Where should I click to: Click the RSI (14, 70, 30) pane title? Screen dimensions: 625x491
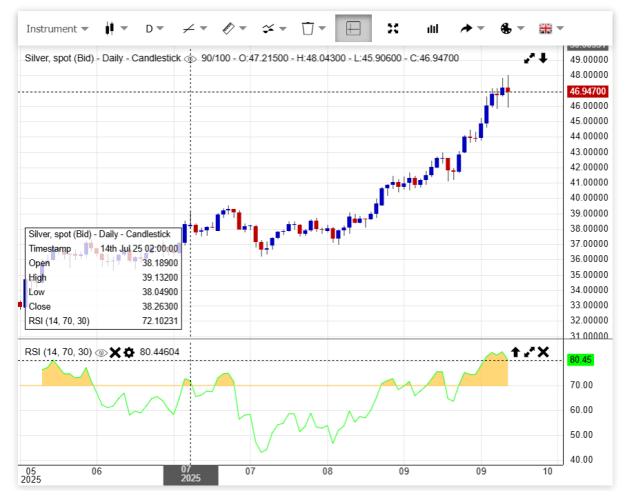[x=58, y=352]
